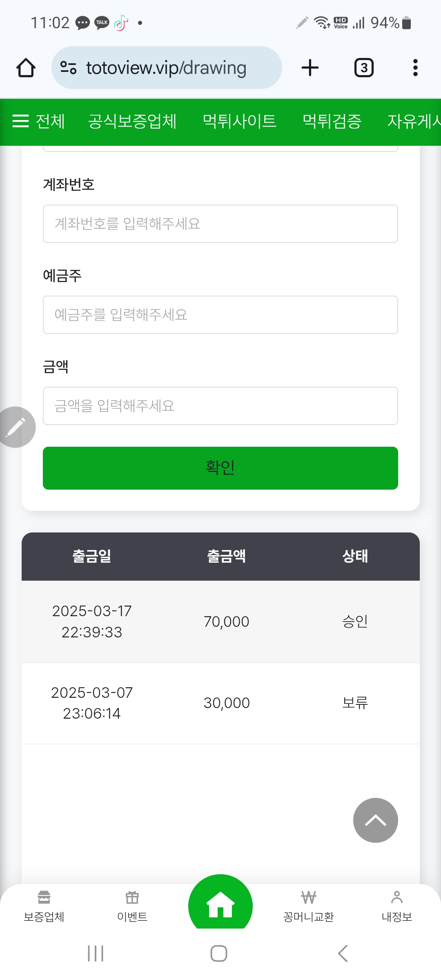Image resolution: width=441 pixels, height=980 pixels.
Task: Open the tab switcher showing 3 tabs
Action: (364, 68)
